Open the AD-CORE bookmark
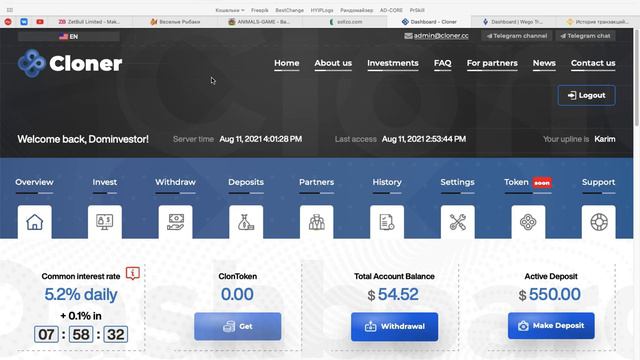The width and height of the screenshot is (640, 360). pos(391,10)
